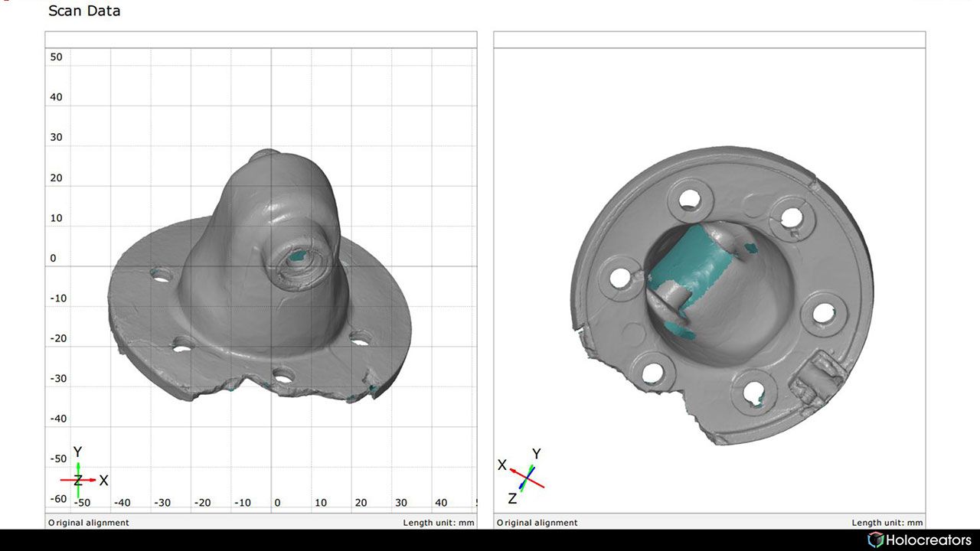Click the Holocreators text link
Viewport: 980px width, 551px height.
click(926, 540)
